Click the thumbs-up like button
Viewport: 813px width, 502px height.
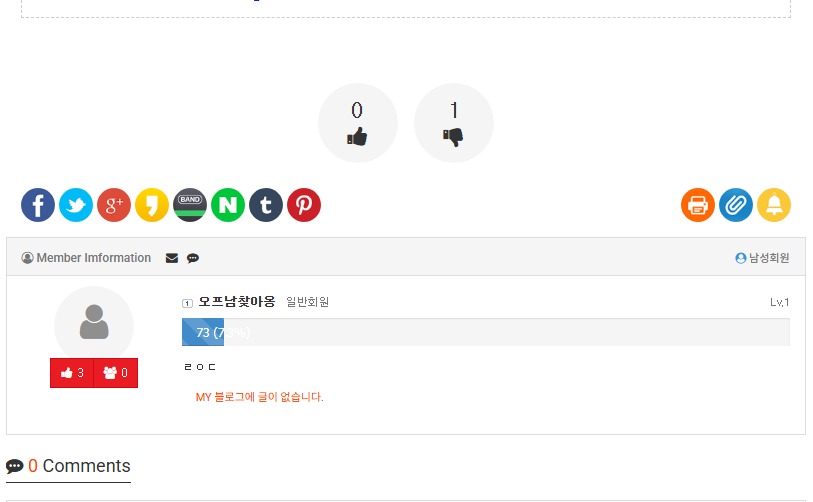[357, 123]
